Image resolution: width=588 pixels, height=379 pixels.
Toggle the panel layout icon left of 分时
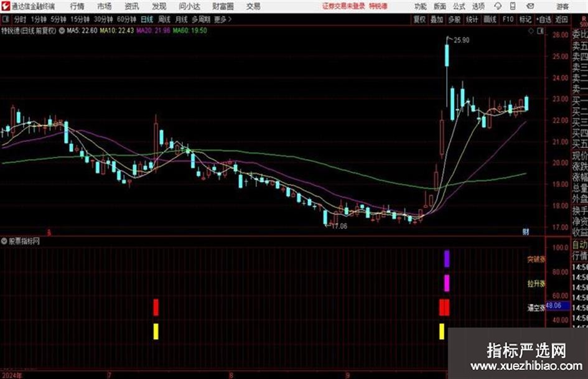pos(5,19)
